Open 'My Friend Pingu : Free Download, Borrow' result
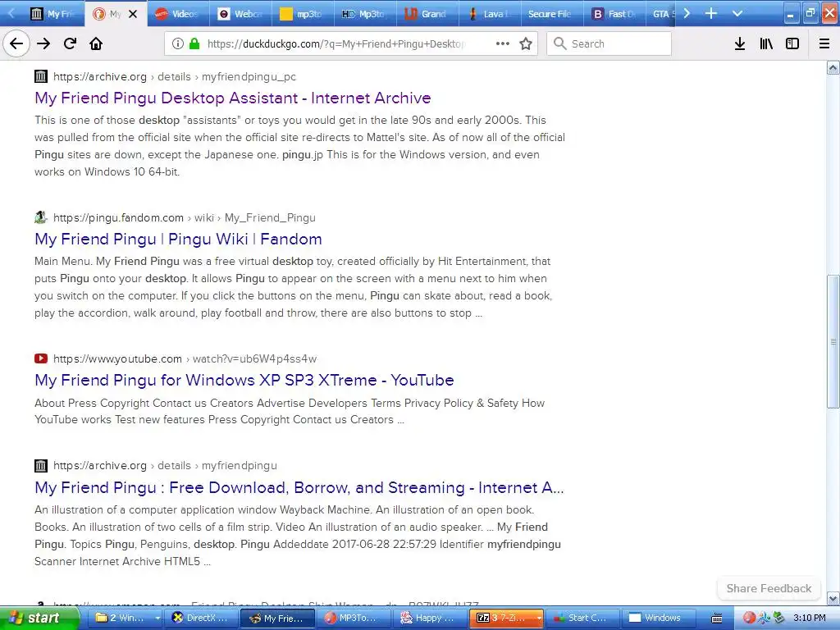Screen dimensions: 840x630 [x=299, y=487]
